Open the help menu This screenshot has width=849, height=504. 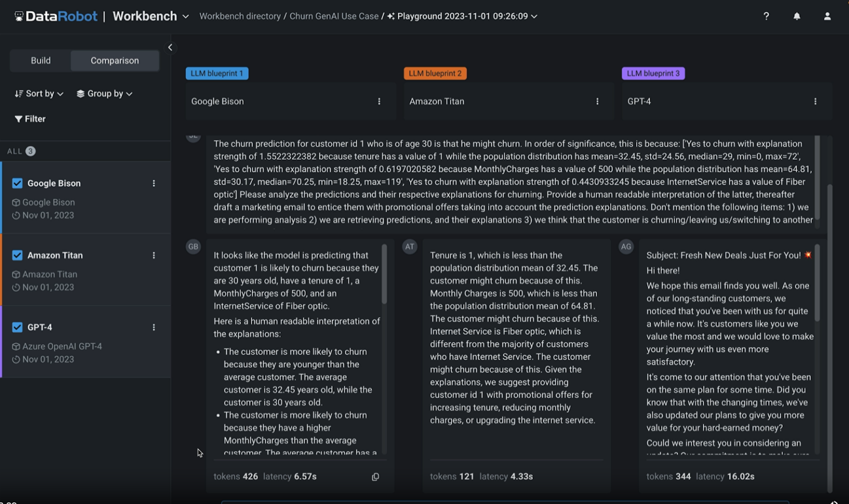click(x=766, y=16)
